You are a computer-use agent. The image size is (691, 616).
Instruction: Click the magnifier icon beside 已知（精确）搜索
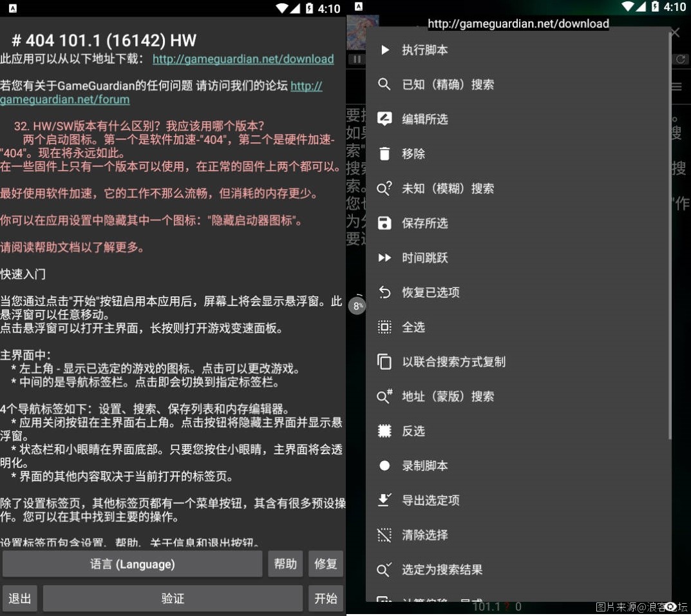[x=384, y=84]
